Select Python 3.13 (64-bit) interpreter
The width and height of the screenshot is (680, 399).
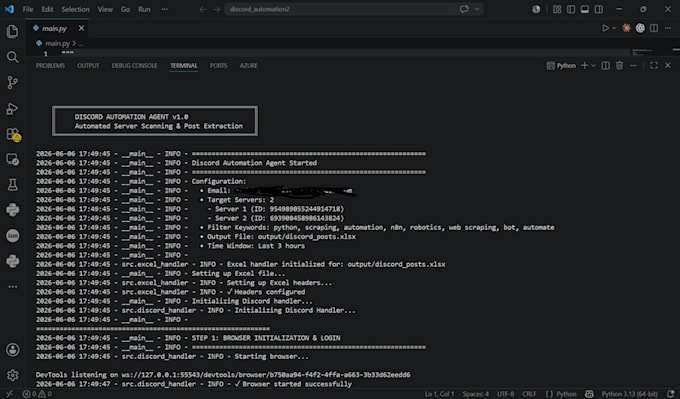pyautogui.click(x=629, y=394)
